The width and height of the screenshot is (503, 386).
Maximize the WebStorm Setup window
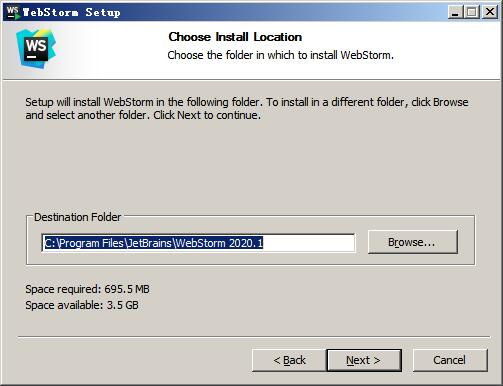(x=472, y=12)
